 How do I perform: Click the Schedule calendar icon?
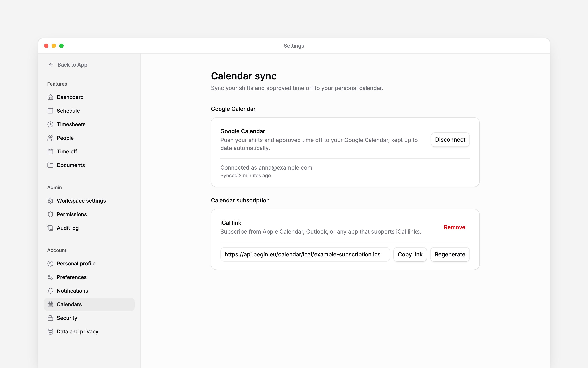click(50, 111)
